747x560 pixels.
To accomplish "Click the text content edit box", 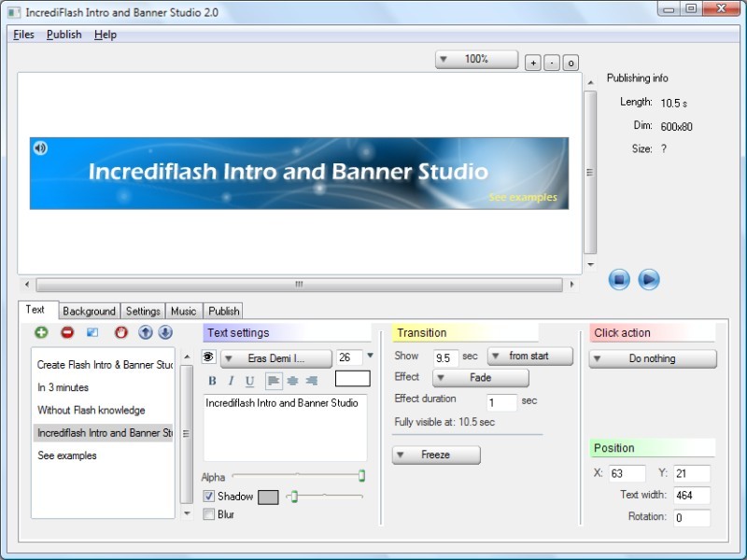I will pos(286,427).
